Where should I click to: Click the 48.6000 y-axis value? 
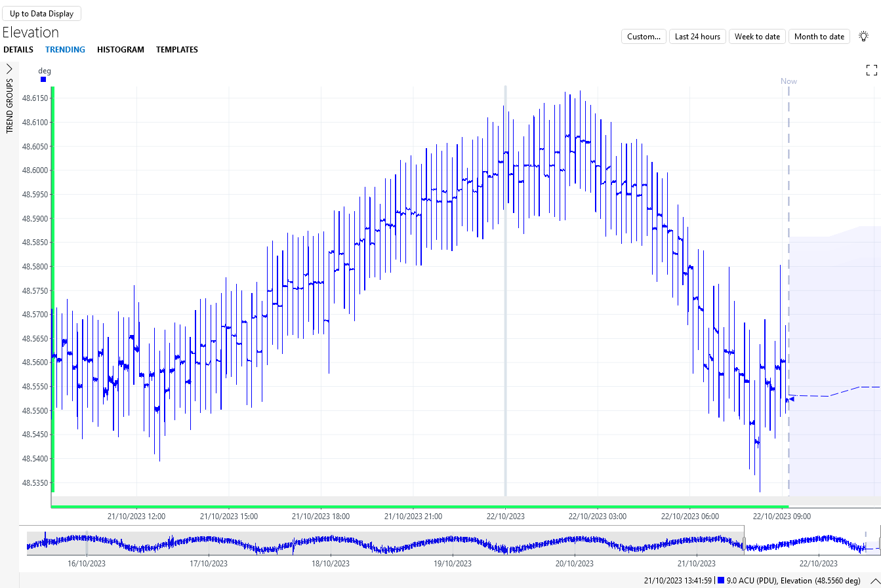[x=35, y=170]
